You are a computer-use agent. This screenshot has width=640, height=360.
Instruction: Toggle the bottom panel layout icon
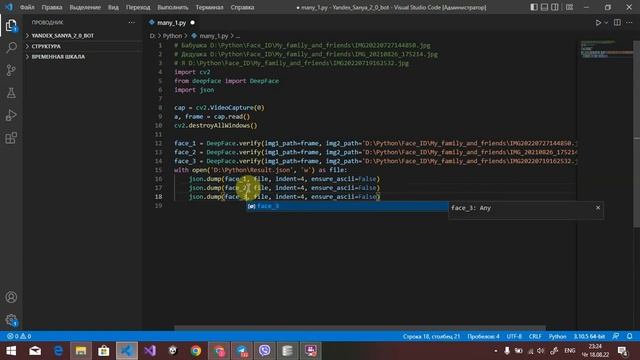(x=544, y=7)
